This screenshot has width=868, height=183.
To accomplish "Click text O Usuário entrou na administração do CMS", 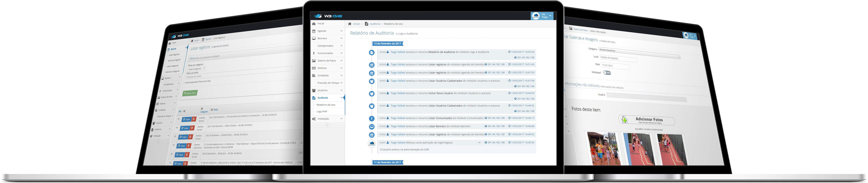I will tap(404, 149).
